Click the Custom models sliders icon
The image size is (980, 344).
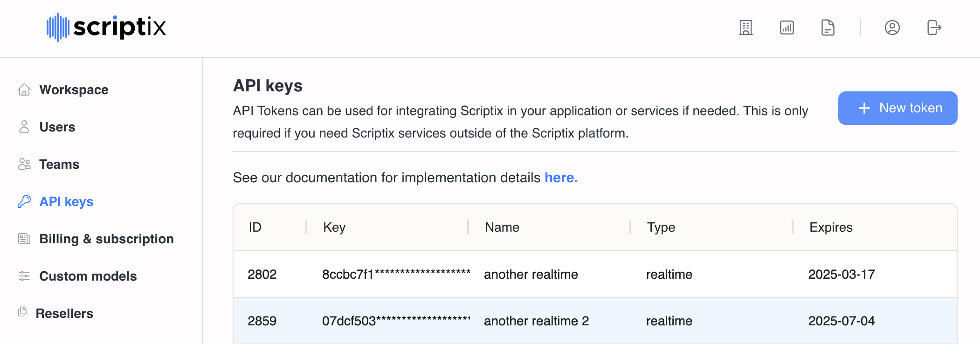24,276
